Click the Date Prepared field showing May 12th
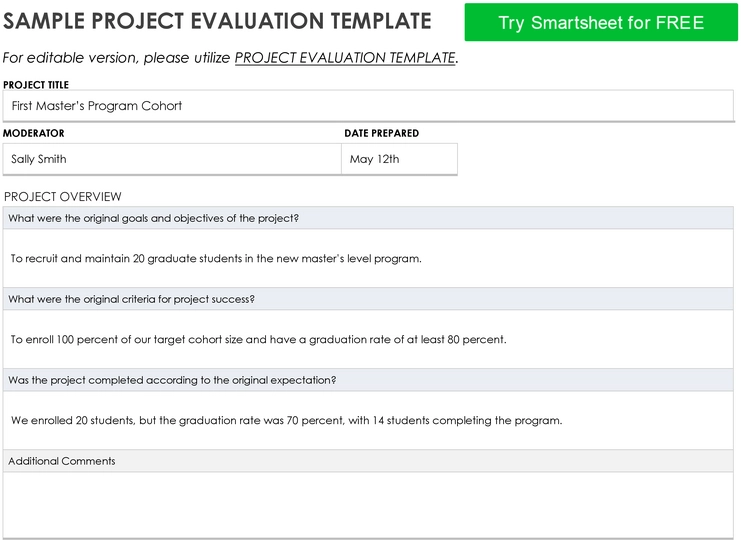 pyautogui.click(x=399, y=159)
